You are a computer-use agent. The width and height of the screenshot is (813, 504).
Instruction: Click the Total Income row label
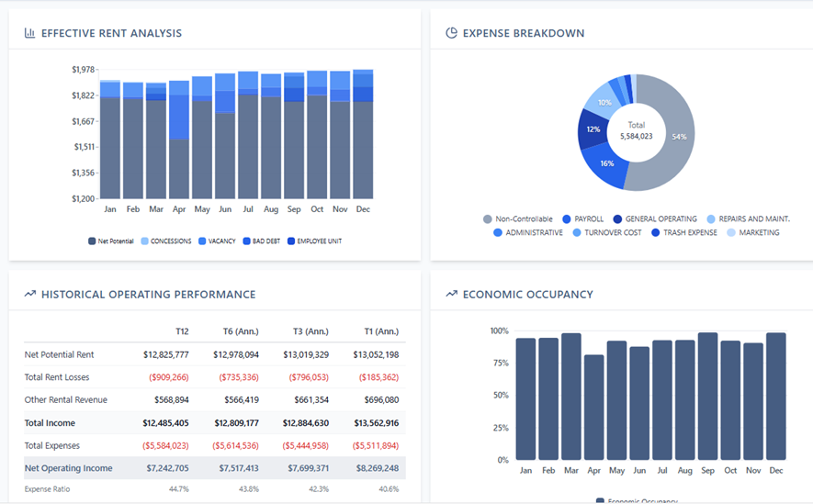click(50, 423)
